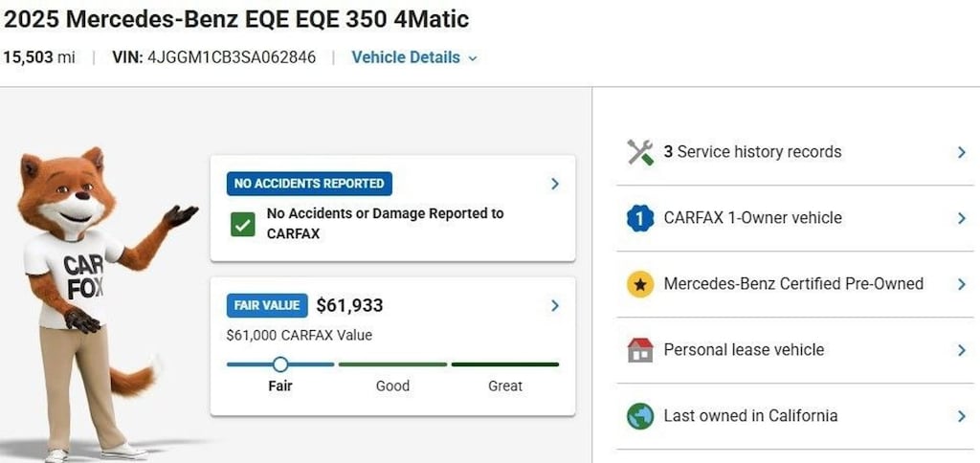Open Personal lease vehicle link

click(744, 350)
